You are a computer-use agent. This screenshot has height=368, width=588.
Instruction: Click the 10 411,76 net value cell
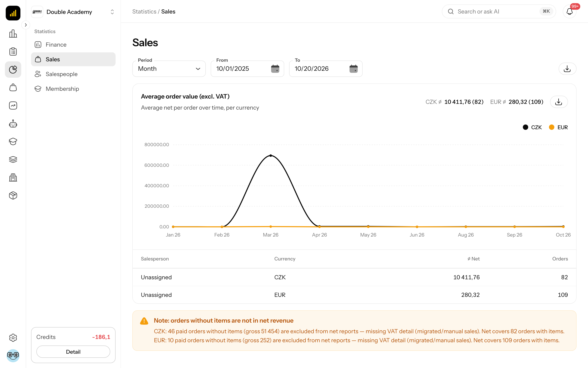pyautogui.click(x=467, y=277)
